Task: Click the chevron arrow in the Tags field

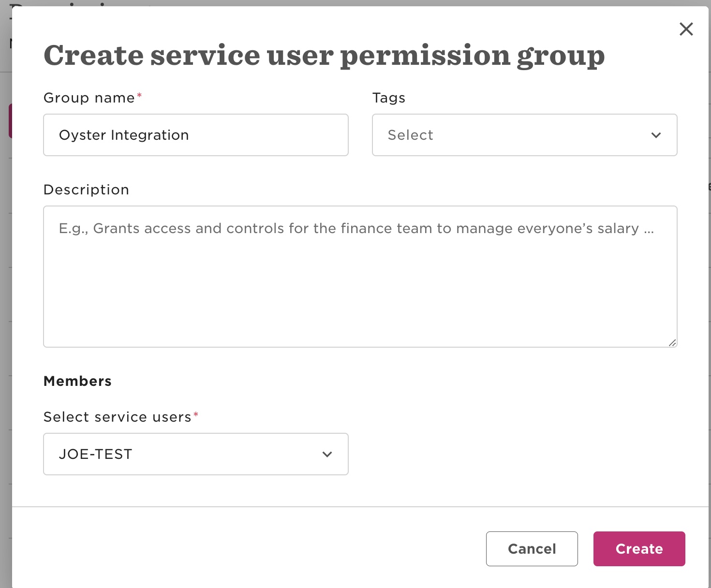Action: 656,135
